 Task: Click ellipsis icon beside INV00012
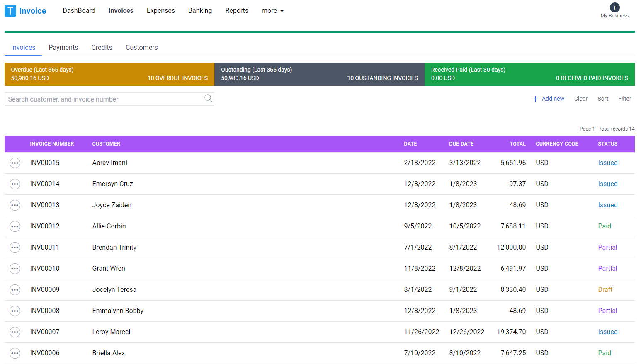point(15,226)
